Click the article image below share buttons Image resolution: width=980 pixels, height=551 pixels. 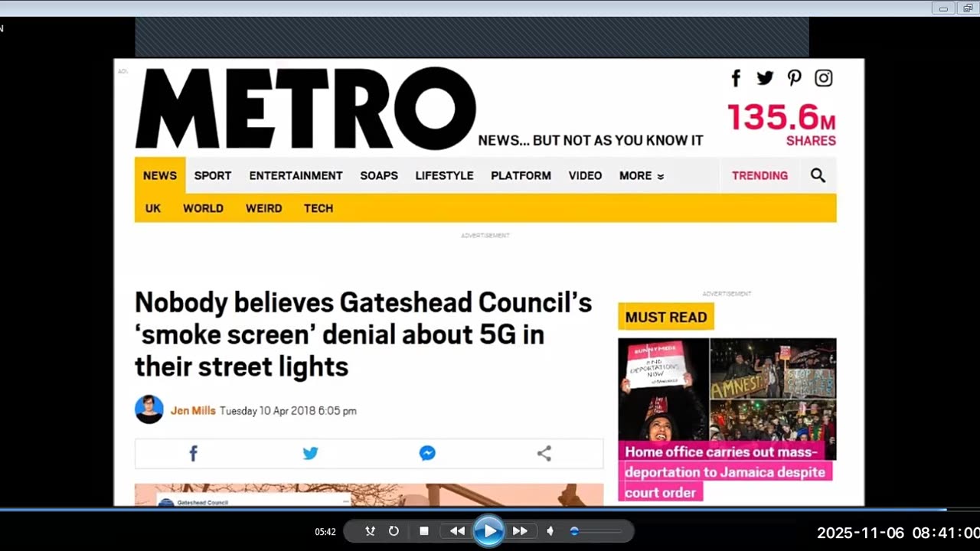point(369,494)
